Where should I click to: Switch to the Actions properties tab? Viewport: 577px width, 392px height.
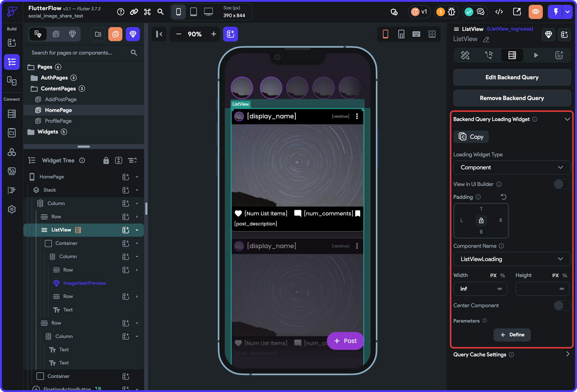tap(489, 55)
